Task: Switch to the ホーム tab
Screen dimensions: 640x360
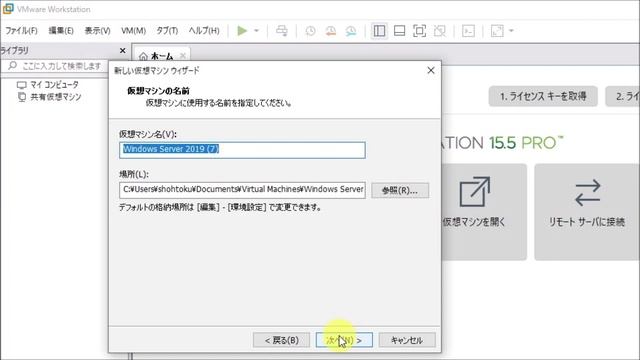Action: 162,56
